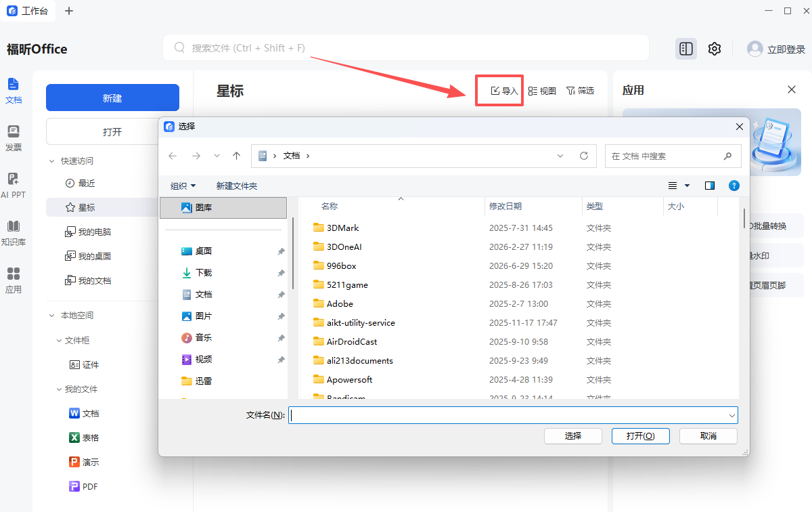Open the 知识库 sidebar icon
This screenshot has width=812, height=512.
(x=14, y=232)
